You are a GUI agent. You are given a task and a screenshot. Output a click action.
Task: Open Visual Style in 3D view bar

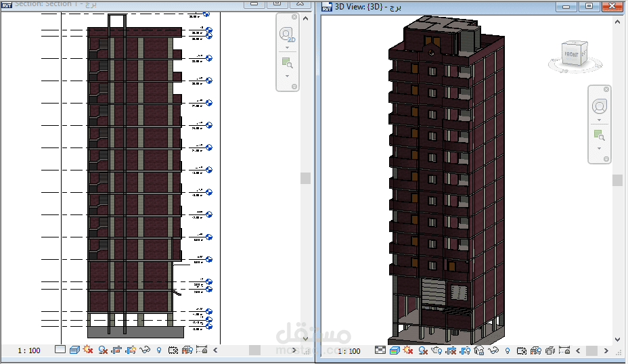pyautogui.click(x=395, y=350)
